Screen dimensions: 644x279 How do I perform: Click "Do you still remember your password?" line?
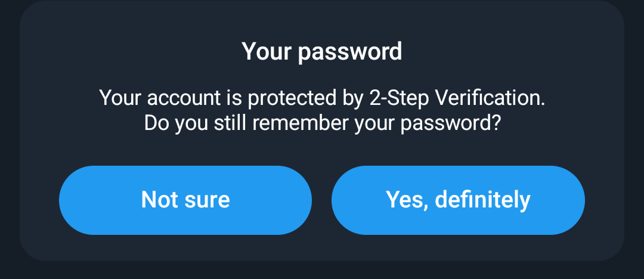(322, 123)
